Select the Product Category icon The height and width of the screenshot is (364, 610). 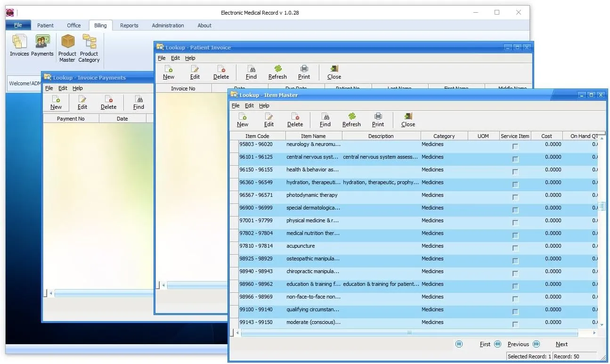pyautogui.click(x=89, y=47)
